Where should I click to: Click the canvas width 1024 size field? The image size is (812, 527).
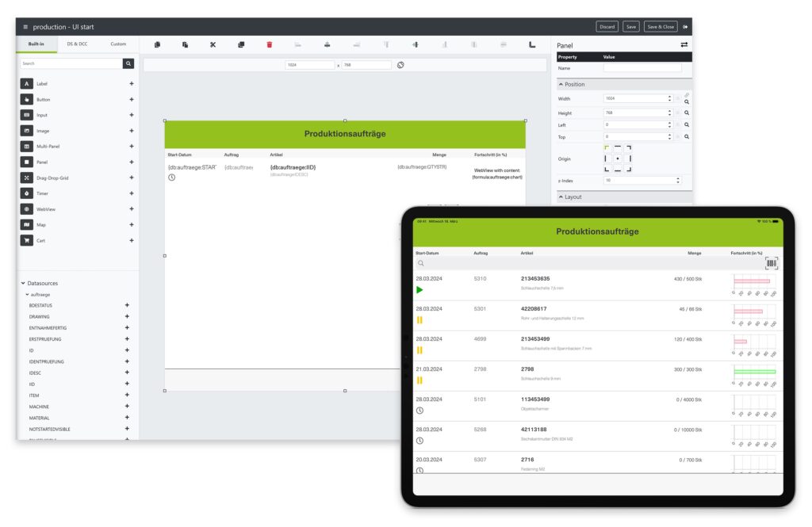coord(310,65)
